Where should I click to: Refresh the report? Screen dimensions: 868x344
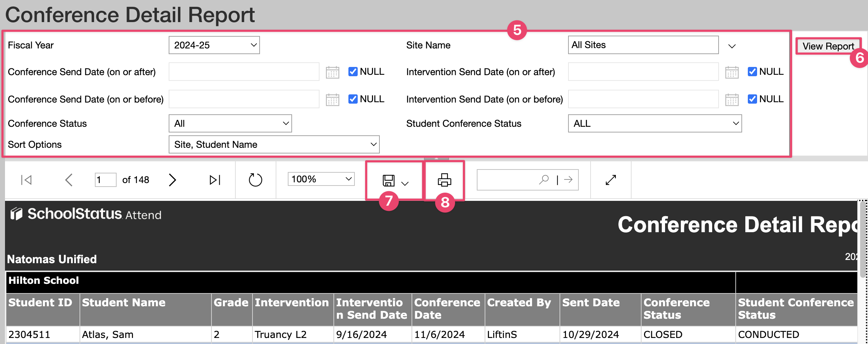point(255,180)
